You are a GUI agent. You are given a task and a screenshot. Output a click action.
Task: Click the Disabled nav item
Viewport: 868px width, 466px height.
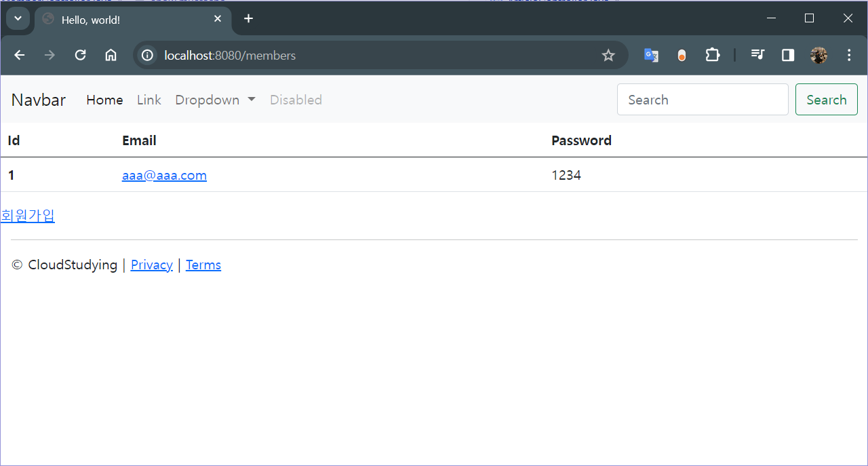click(x=296, y=100)
